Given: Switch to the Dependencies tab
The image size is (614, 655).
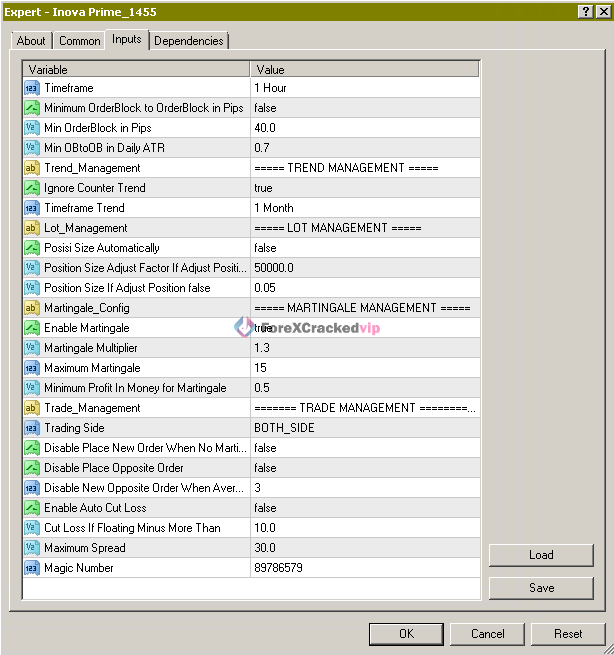Looking at the screenshot, I should click(189, 41).
